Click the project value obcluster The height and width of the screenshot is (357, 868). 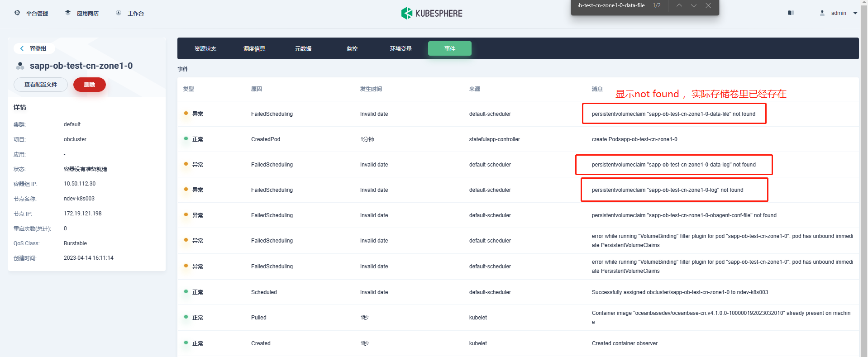(75, 139)
